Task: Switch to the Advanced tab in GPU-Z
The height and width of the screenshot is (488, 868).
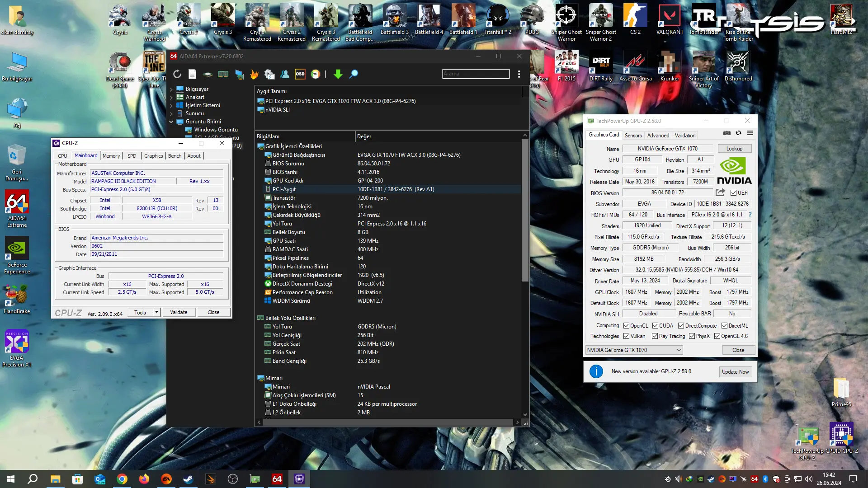Action: click(x=658, y=136)
